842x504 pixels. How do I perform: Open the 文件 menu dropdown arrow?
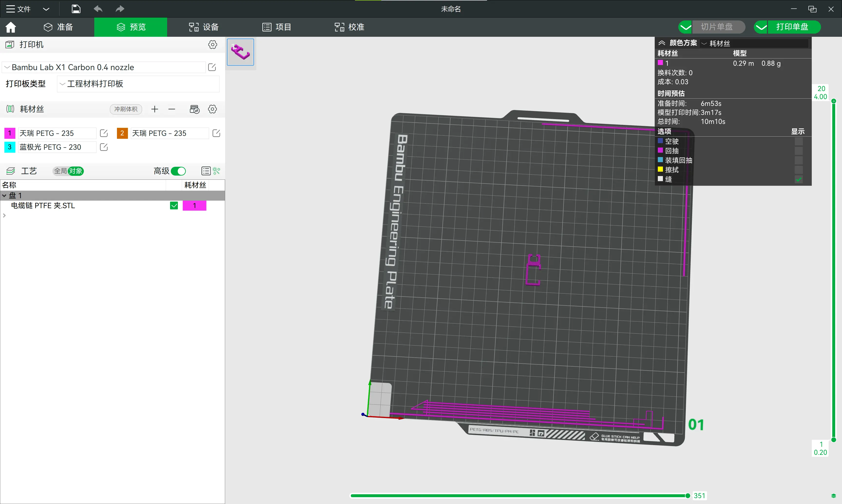[x=46, y=9]
